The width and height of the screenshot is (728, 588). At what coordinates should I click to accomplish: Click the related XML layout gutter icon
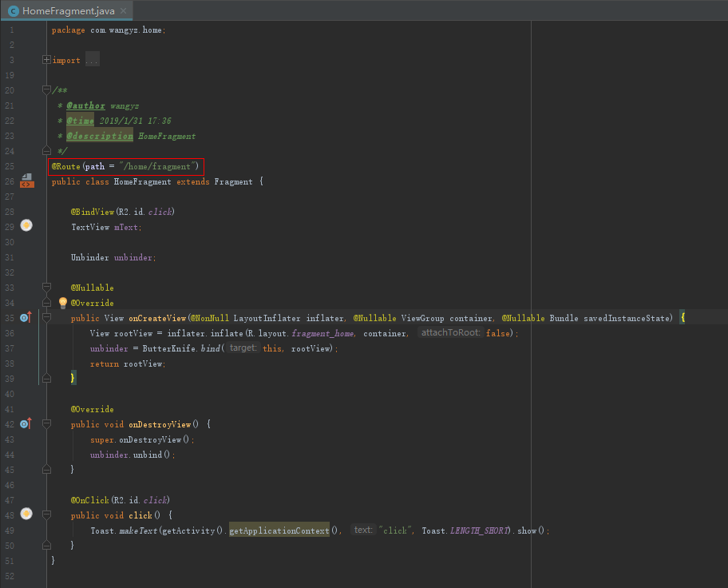click(27, 181)
